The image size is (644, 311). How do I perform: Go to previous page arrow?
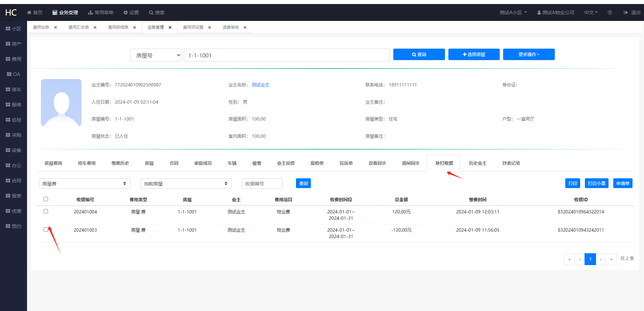coord(580,259)
